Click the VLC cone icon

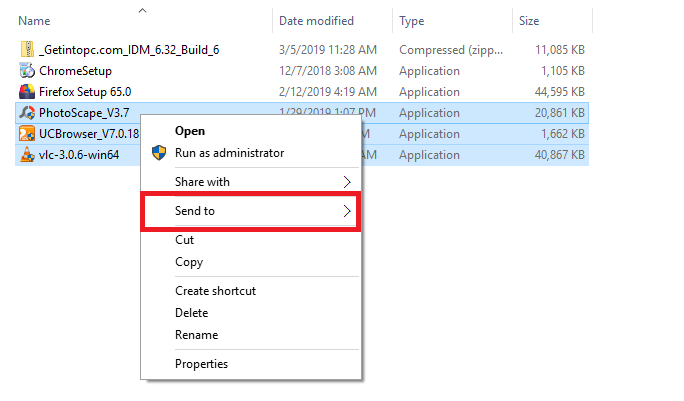pyautogui.click(x=27, y=154)
